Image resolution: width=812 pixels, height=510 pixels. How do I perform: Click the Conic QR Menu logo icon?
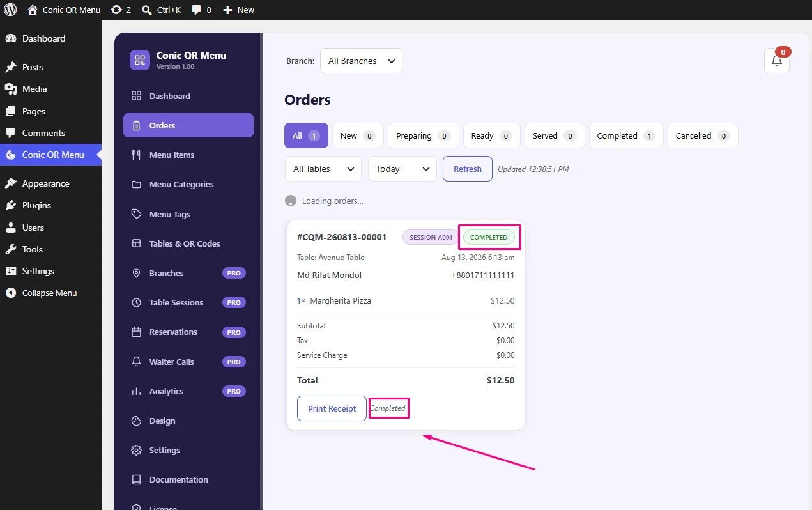pos(139,60)
